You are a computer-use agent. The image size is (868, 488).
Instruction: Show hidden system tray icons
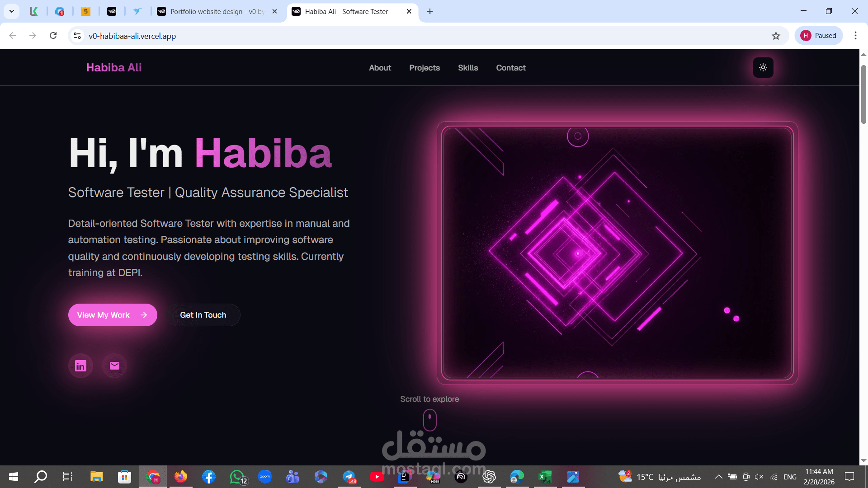click(718, 477)
